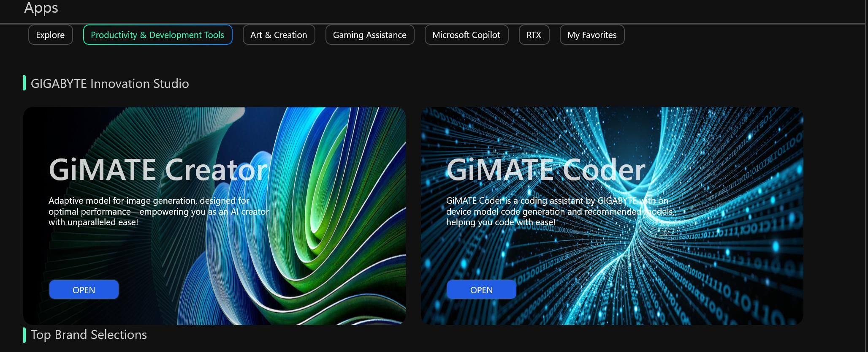Click the GiMATE Coder title text
Image resolution: width=868 pixels, height=352 pixels.
[x=545, y=170]
